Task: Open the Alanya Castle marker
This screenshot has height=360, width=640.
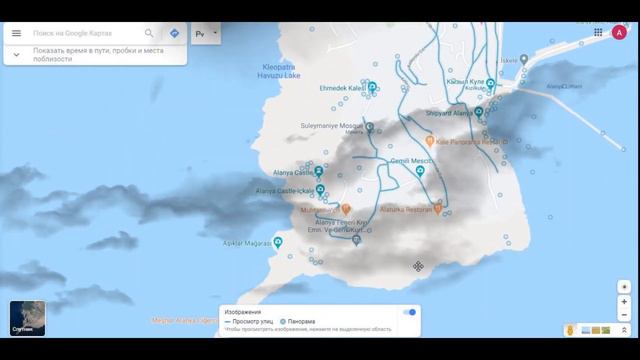Action: (319, 171)
